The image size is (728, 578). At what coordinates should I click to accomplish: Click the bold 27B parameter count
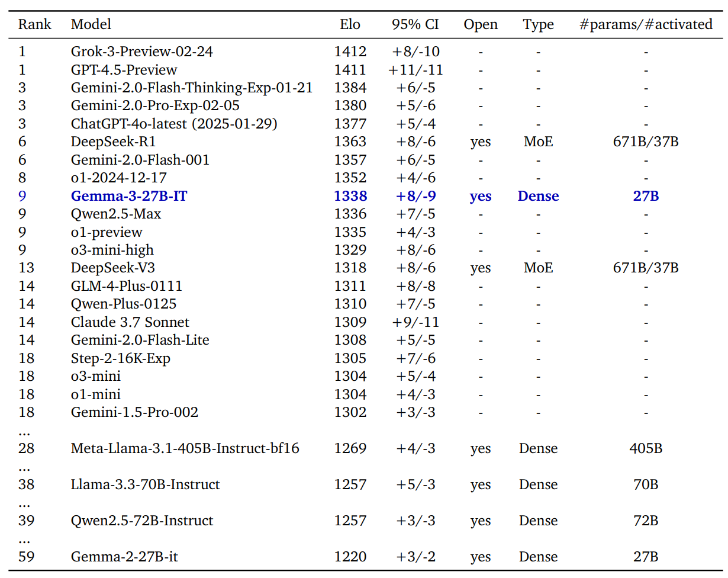click(646, 196)
